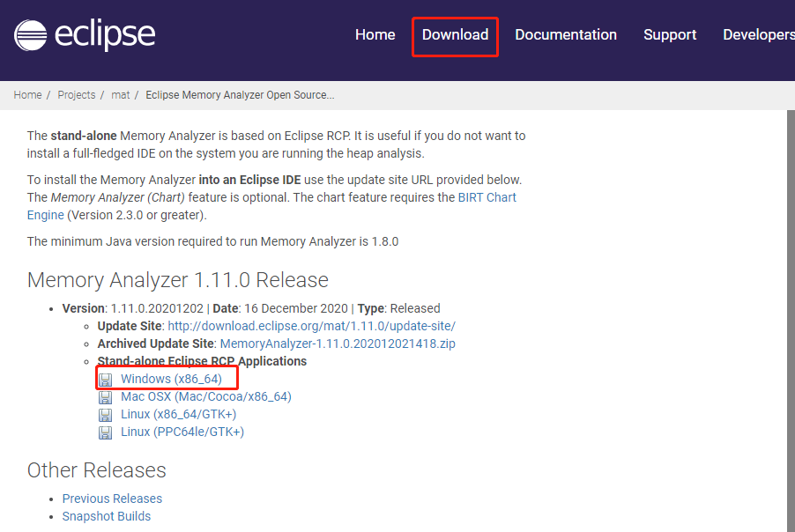
Task: Click the Other Releases heading
Action: tap(97, 470)
